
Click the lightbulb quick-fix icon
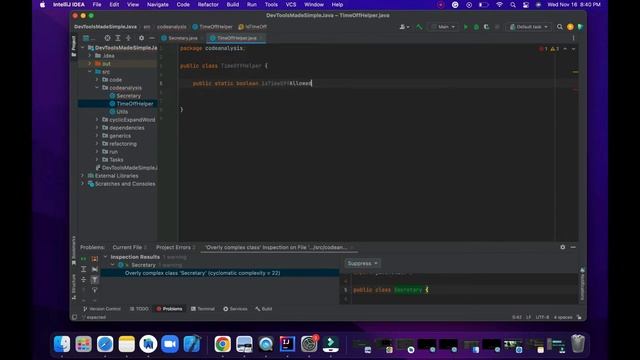pyautogui.click(x=94, y=290)
